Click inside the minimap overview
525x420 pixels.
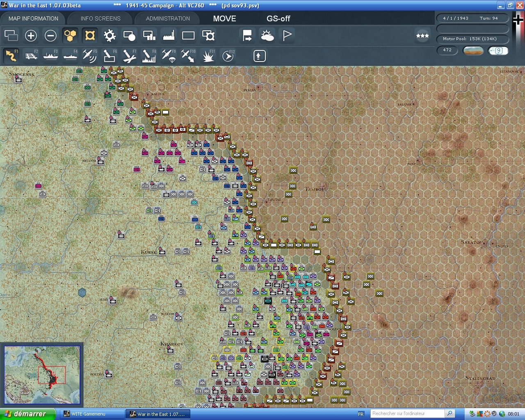coord(42,375)
